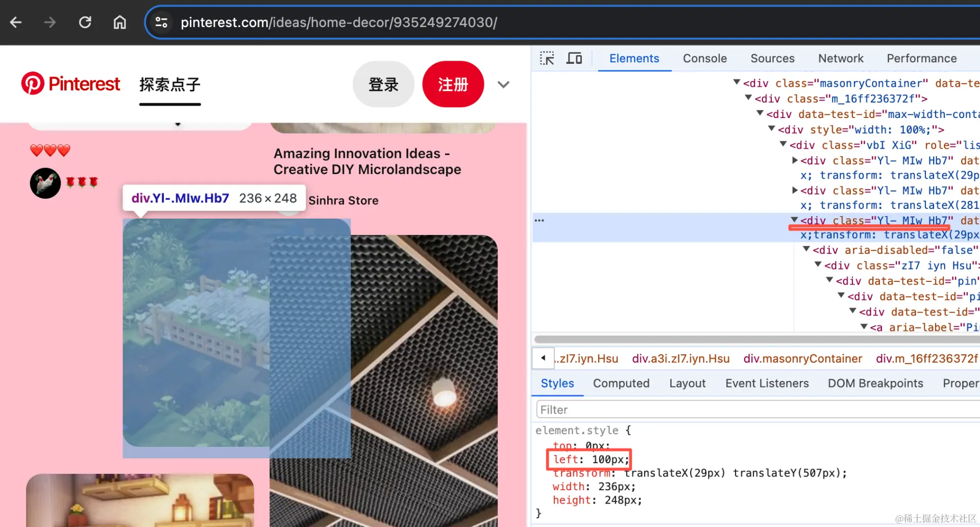The height and width of the screenshot is (527, 980).
Task: Open the Network tab in DevTools
Action: coord(841,58)
